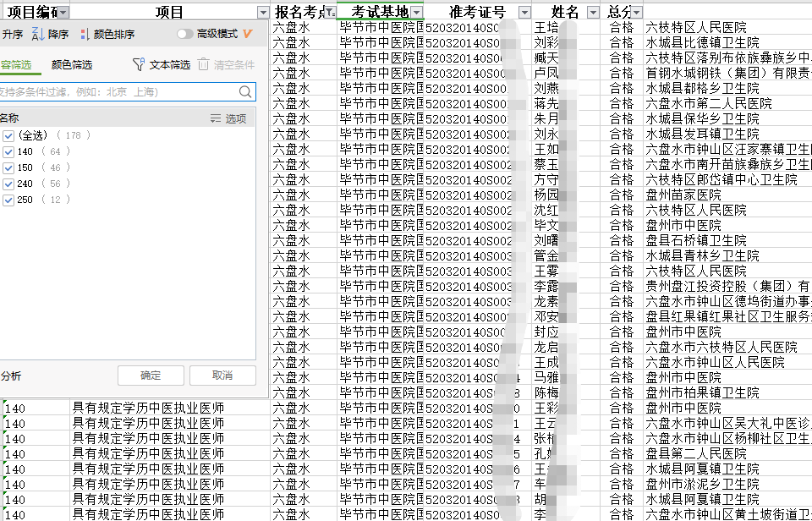The image size is (812, 521).
Task: Click the descending sort (降序) icon
Action: pos(38,34)
